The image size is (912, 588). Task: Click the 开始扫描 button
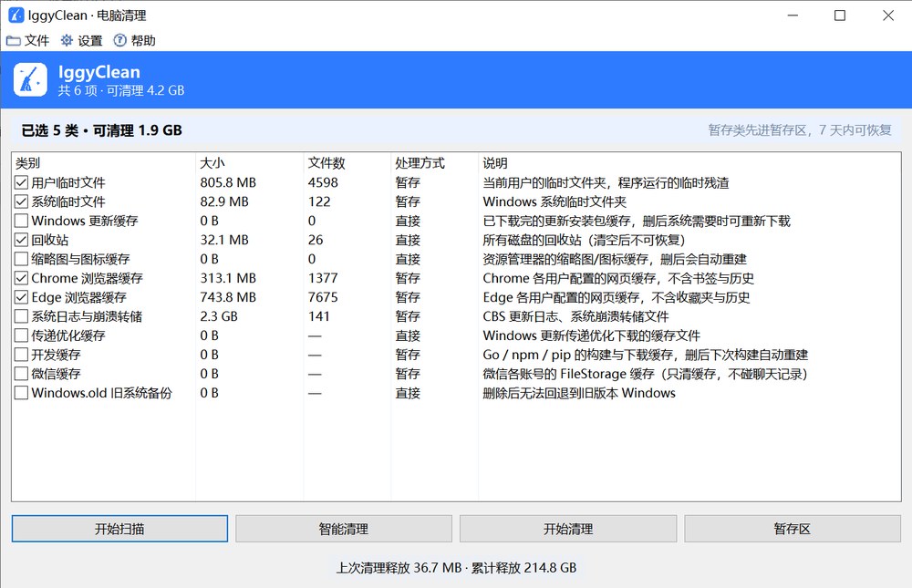[119, 529]
